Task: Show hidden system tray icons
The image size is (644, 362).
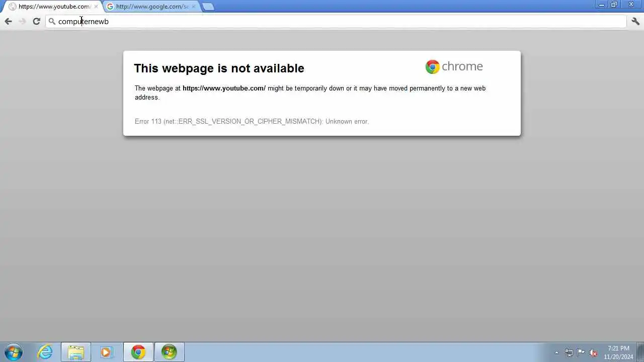Action: coord(556,352)
